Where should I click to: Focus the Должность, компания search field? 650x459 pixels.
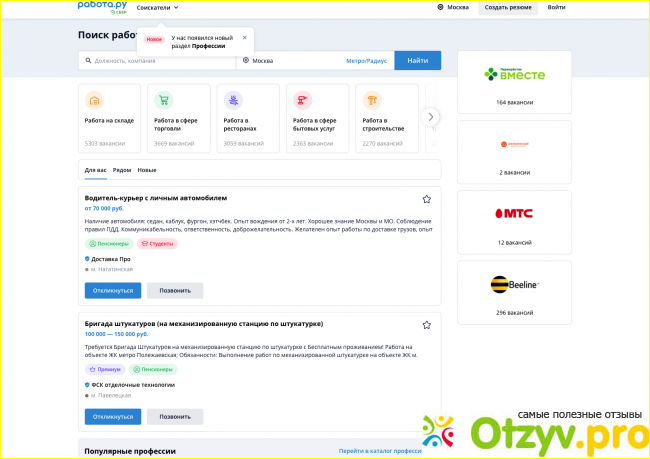pyautogui.click(x=160, y=61)
